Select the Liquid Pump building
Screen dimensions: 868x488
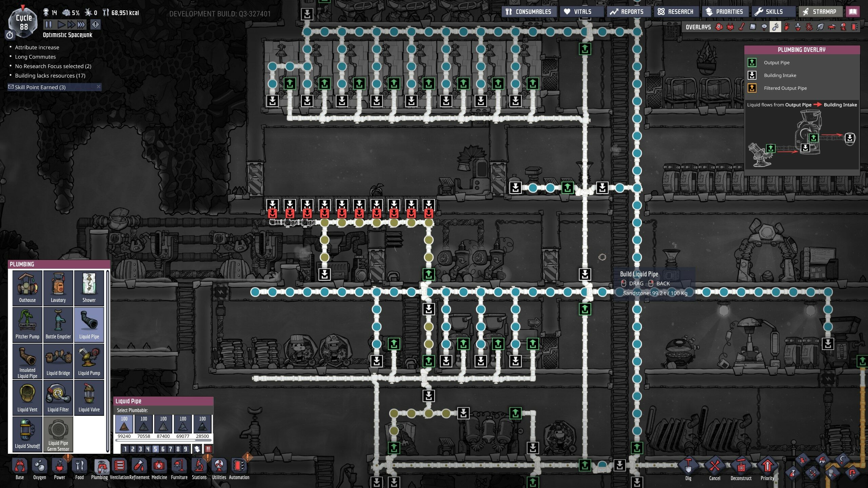coord(89,361)
